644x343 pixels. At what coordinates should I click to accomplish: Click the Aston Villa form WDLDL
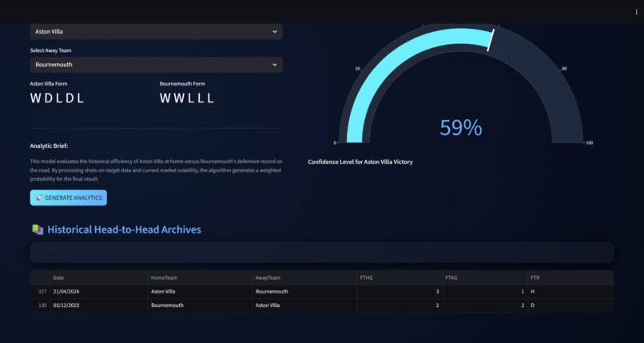(57, 98)
